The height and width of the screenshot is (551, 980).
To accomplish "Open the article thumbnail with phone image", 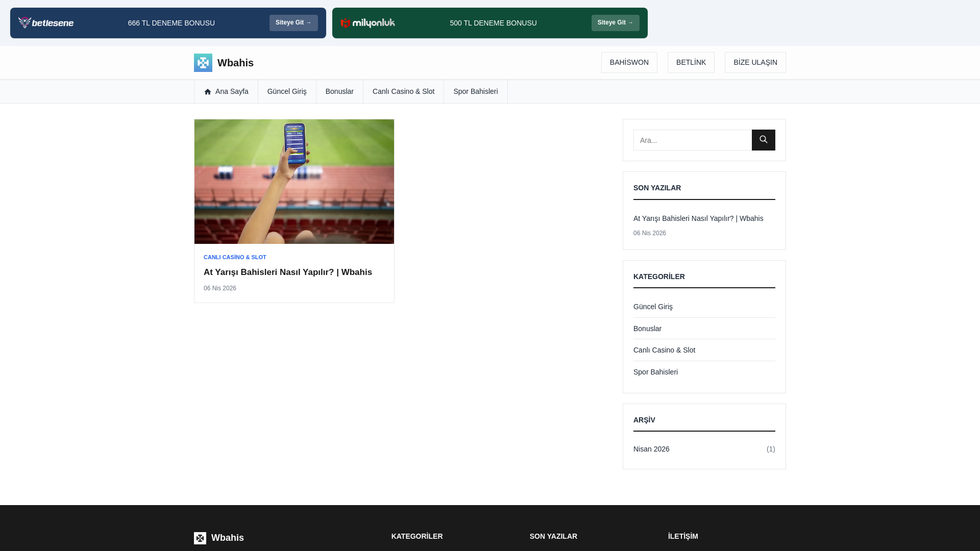I will tap(294, 182).
